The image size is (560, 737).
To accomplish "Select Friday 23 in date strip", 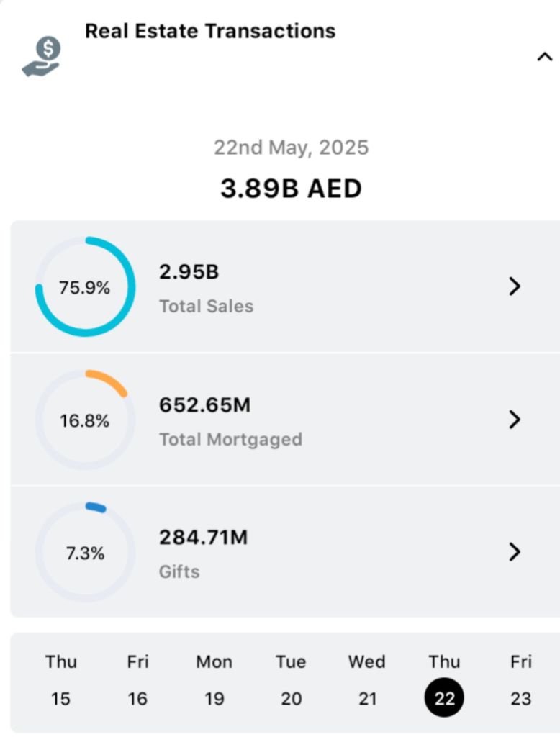I will pos(520,680).
